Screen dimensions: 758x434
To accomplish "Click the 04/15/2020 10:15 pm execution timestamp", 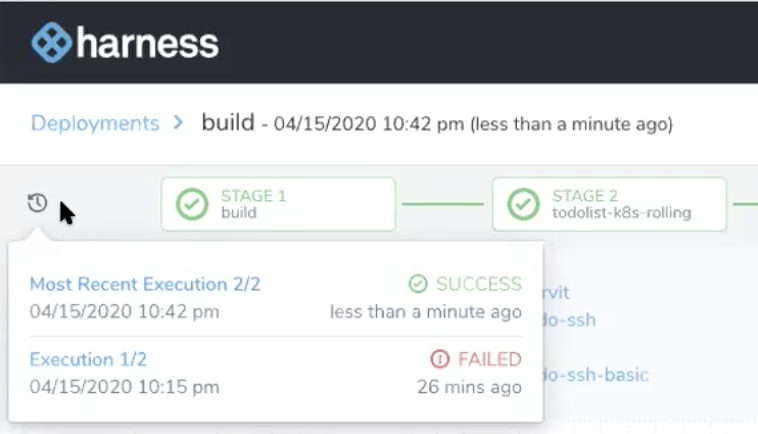I will pos(124,387).
